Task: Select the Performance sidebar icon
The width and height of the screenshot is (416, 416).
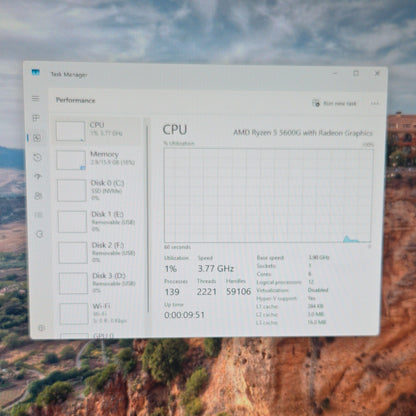Action: tap(37, 138)
